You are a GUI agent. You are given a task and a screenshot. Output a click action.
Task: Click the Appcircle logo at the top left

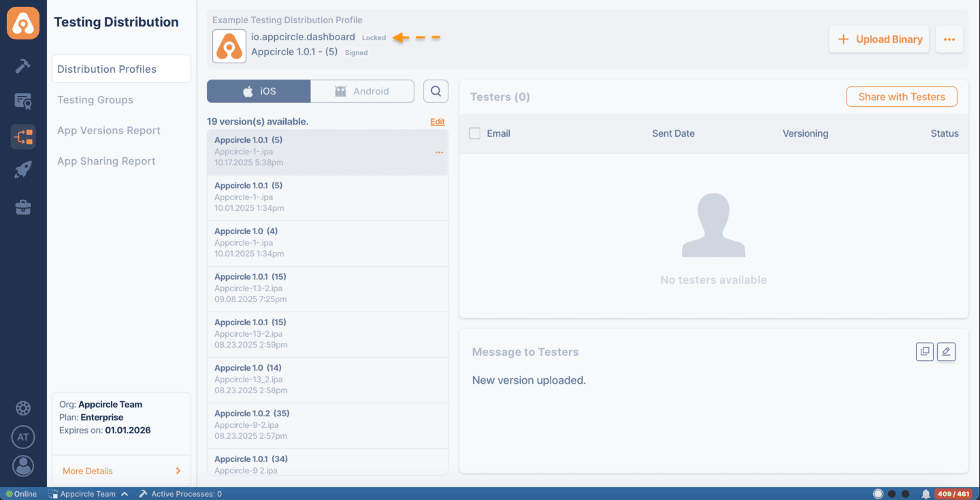22,22
